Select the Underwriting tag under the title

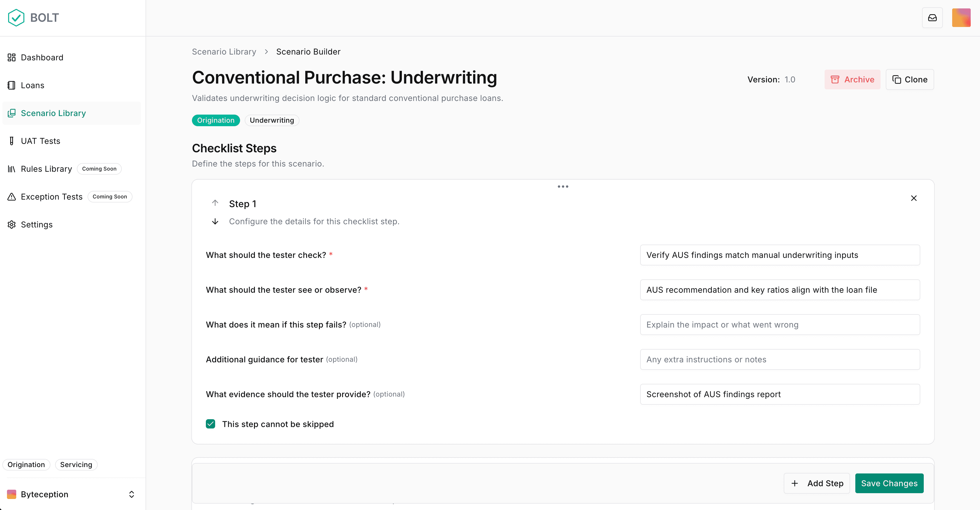click(x=272, y=120)
